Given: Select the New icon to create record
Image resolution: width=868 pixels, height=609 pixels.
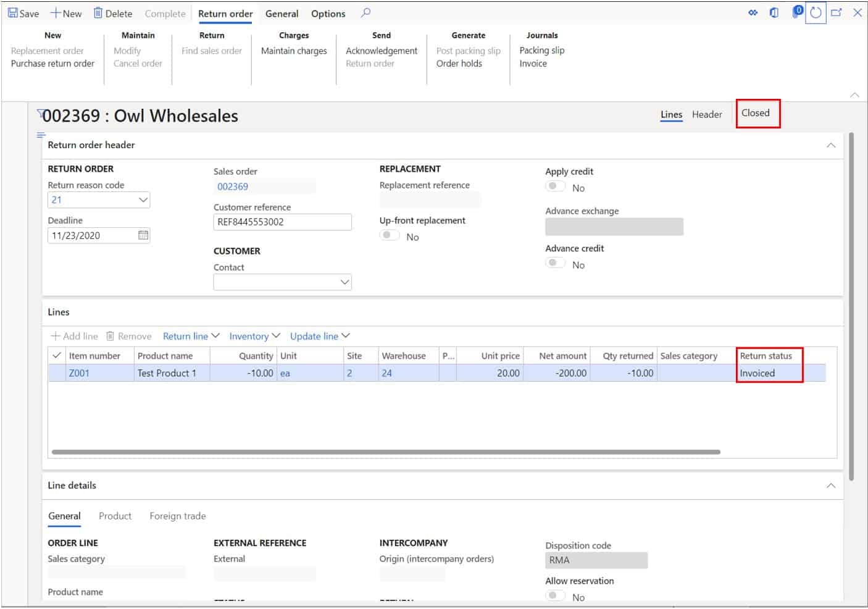Looking at the screenshot, I should coord(65,13).
